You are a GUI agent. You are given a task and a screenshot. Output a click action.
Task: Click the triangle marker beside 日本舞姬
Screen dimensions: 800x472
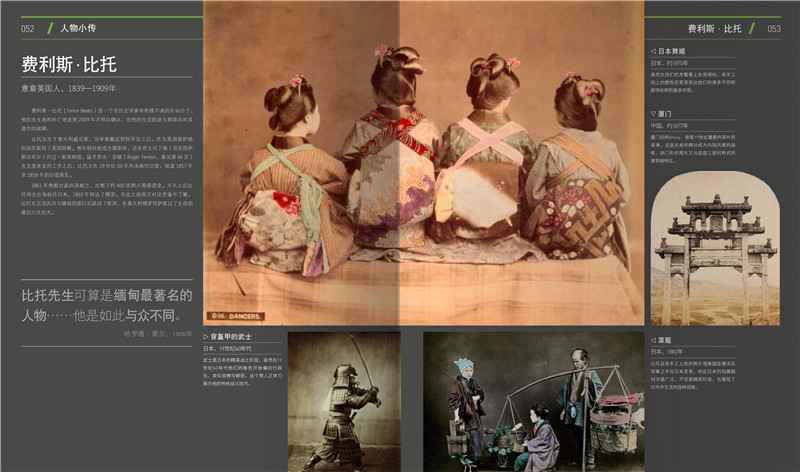tap(653, 50)
